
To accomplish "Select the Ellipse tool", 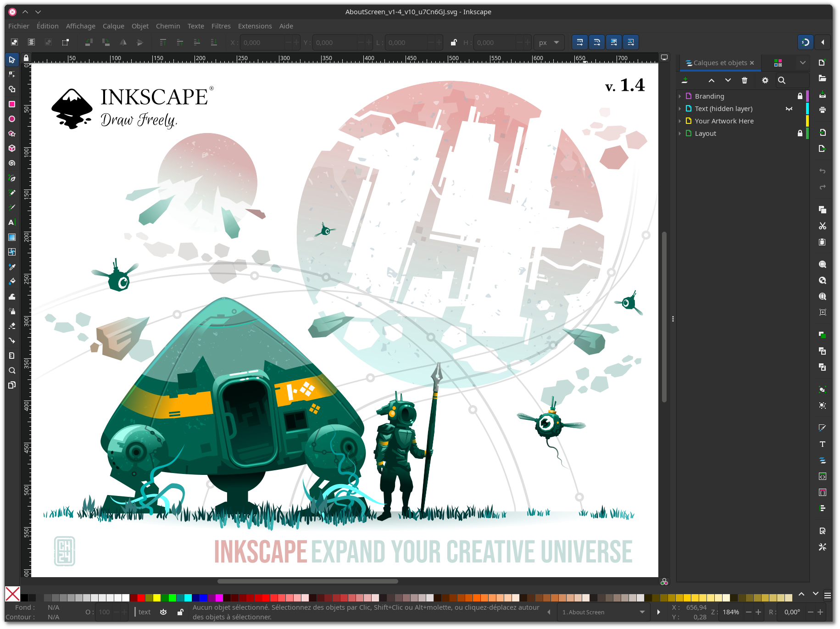I will tap(12, 119).
